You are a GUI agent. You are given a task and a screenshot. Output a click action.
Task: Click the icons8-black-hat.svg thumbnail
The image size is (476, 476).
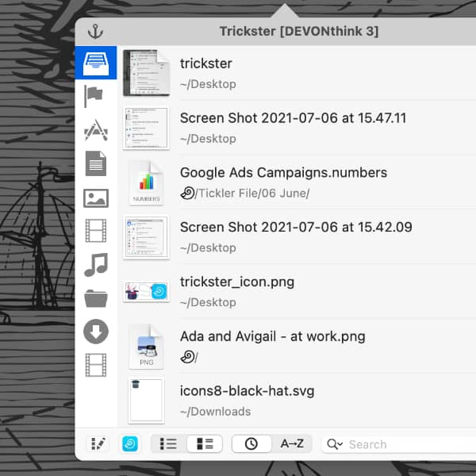(146, 401)
